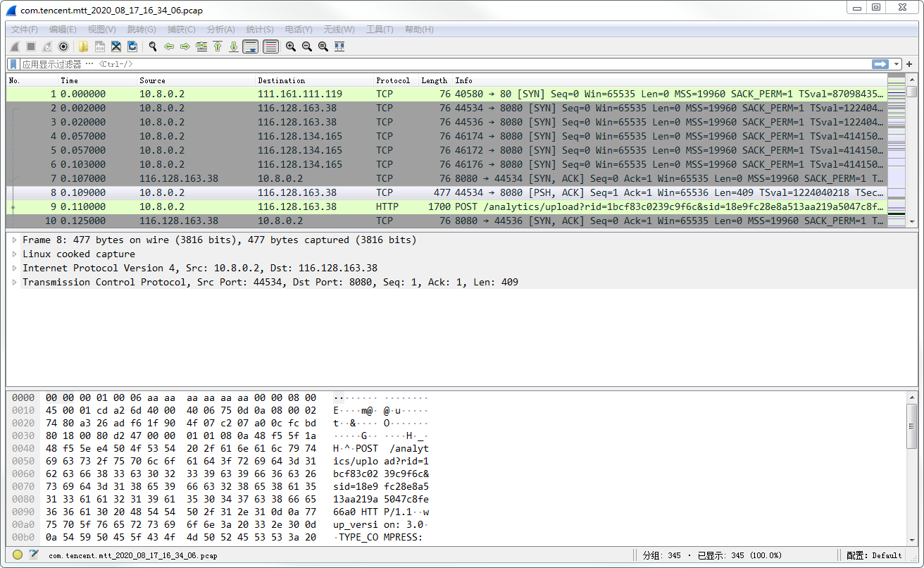The height and width of the screenshot is (568, 924).
Task: Open the 无线(W) menu
Action: [339, 30]
